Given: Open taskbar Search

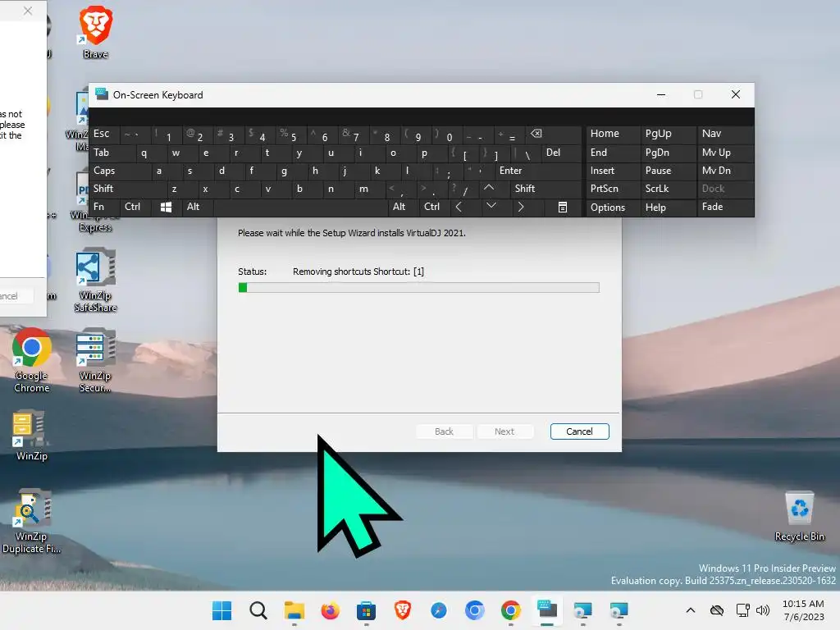Looking at the screenshot, I should coord(258,610).
